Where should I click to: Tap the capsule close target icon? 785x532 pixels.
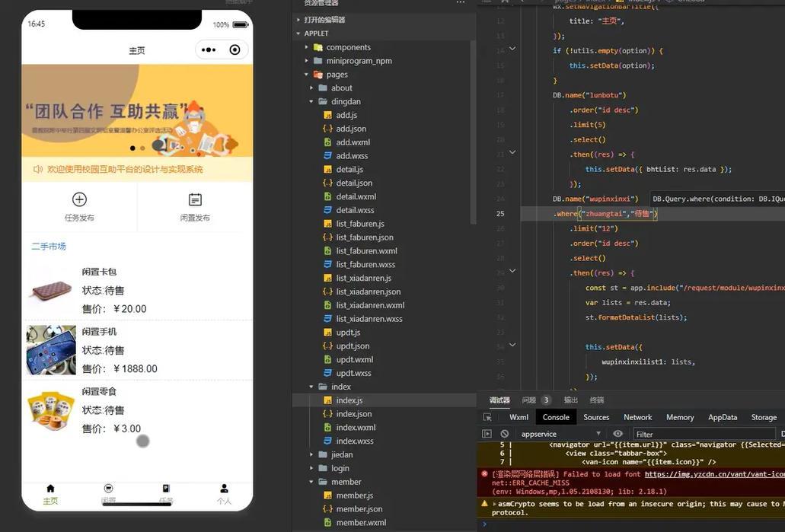(x=235, y=49)
